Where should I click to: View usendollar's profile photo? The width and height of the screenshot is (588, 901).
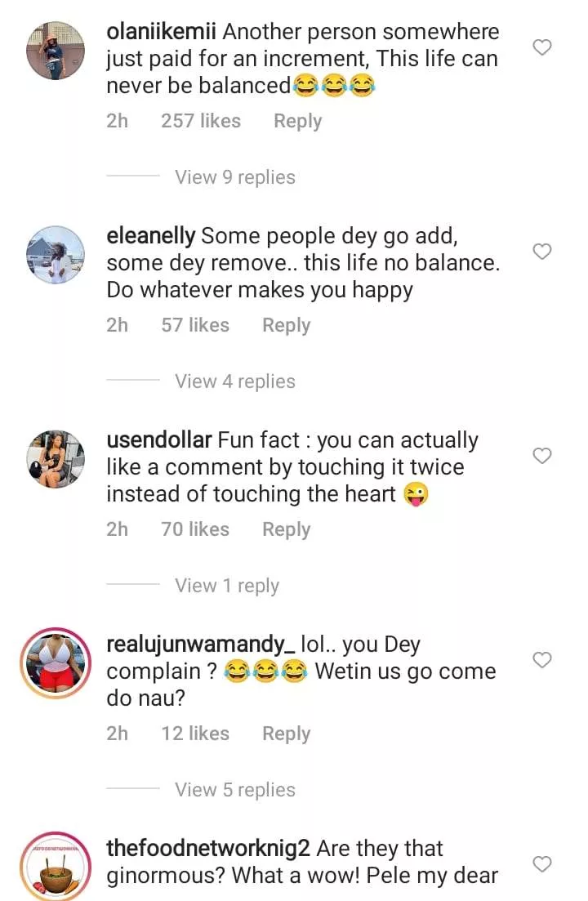coord(56,459)
